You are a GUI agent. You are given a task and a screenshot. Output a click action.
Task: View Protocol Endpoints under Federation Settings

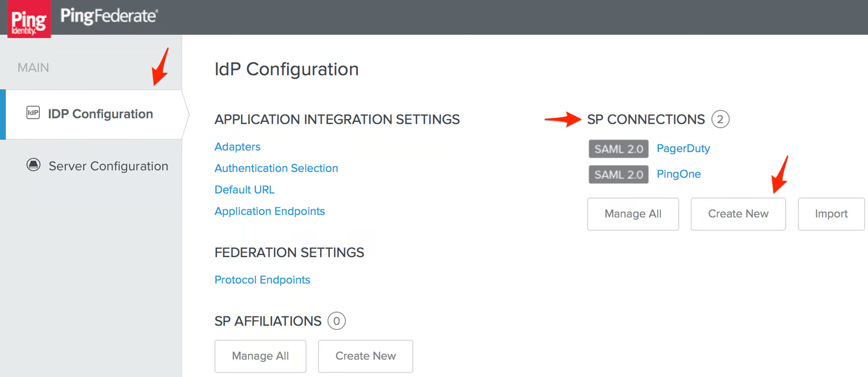tap(262, 280)
